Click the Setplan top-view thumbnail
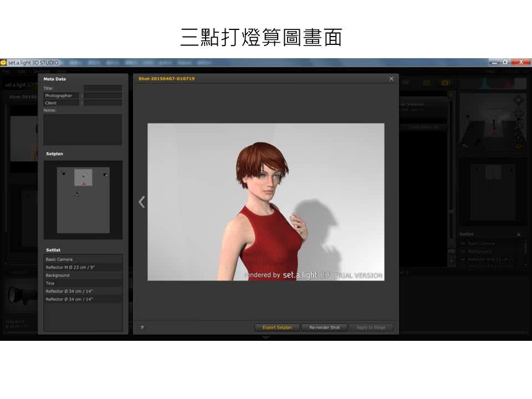This screenshot has height=399, width=532. (x=83, y=199)
